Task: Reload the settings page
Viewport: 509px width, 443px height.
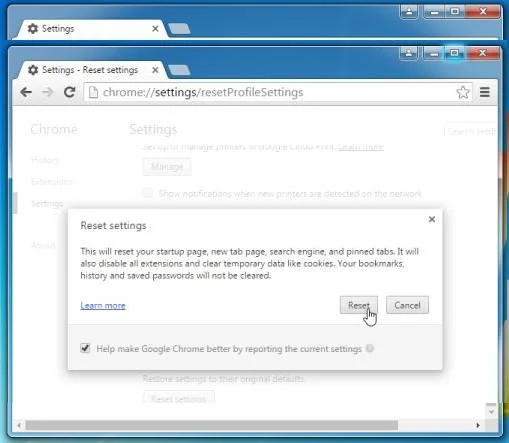Action: (x=69, y=92)
